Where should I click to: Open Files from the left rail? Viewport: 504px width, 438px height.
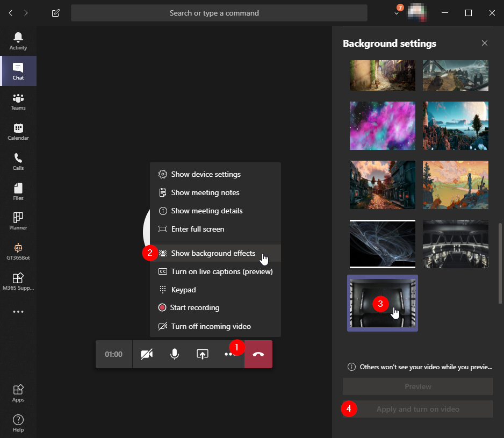pyautogui.click(x=18, y=191)
